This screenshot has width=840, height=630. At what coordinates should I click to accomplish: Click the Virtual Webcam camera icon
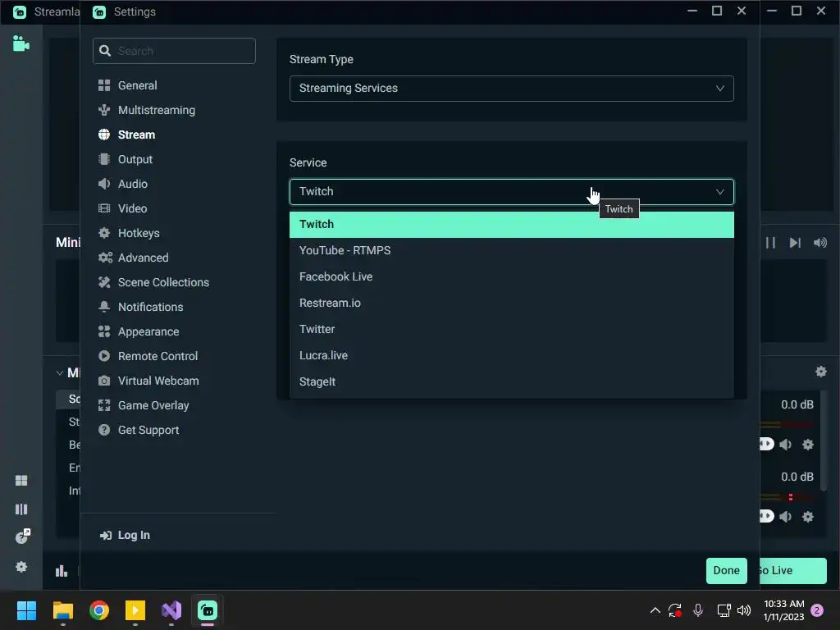tap(104, 381)
